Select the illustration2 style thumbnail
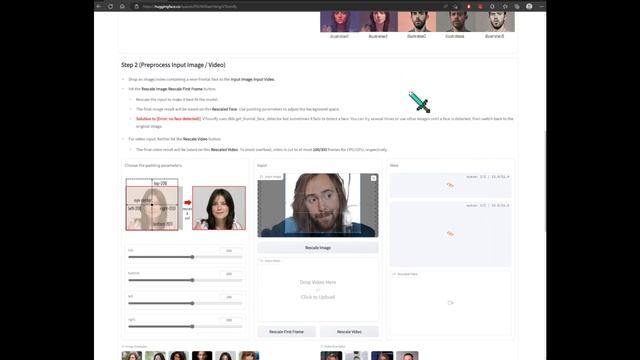This screenshot has height=360, width=640. click(378, 22)
